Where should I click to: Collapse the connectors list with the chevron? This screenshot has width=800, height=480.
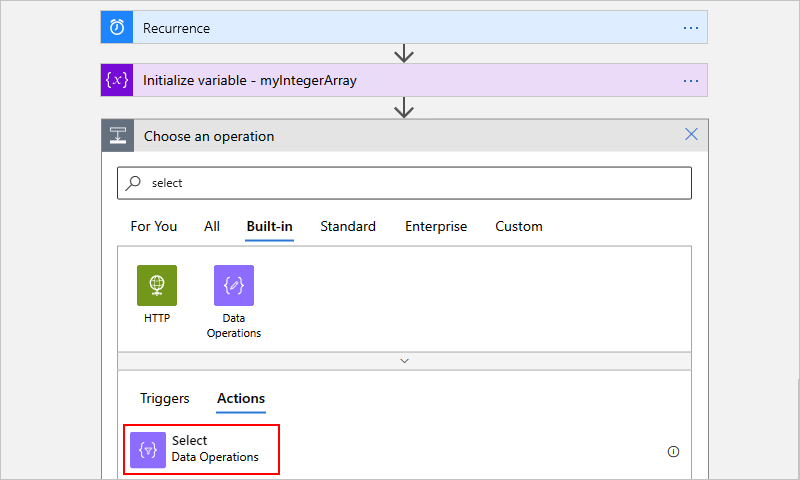(x=404, y=360)
